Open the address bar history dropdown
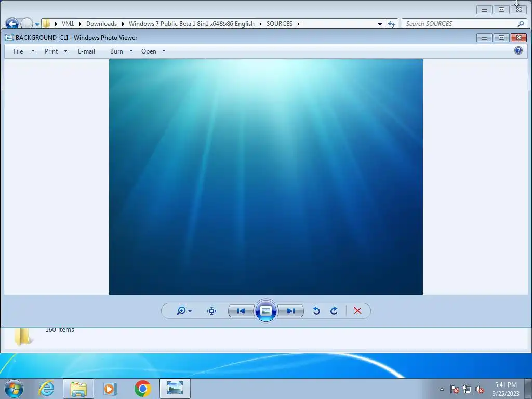 click(380, 24)
